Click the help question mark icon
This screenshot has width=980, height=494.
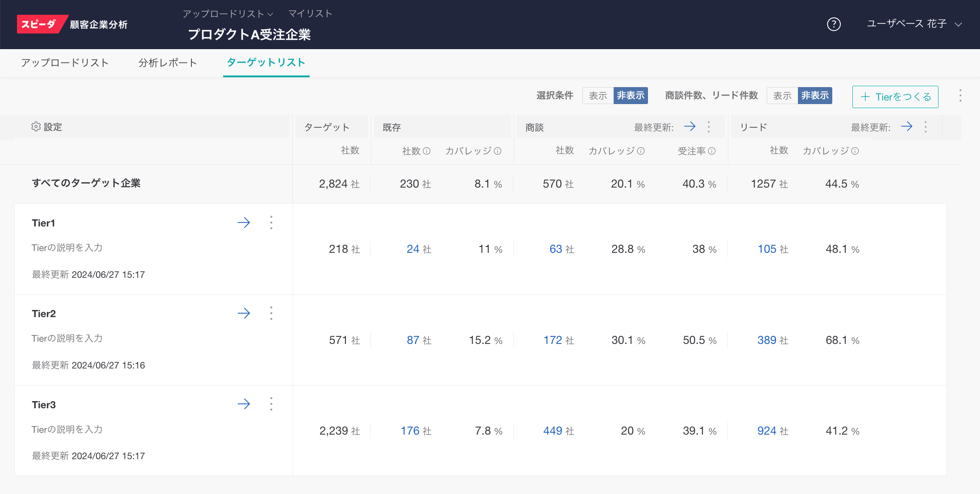tap(834, 24)
